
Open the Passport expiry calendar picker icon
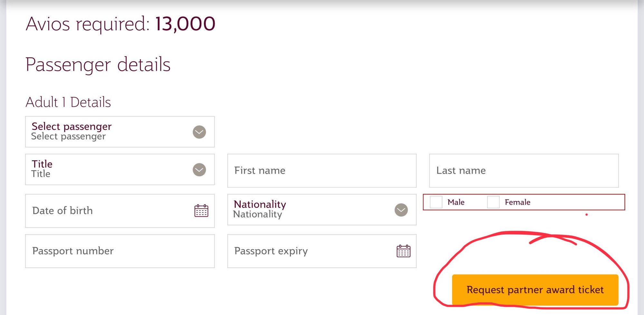coord(403,251)
